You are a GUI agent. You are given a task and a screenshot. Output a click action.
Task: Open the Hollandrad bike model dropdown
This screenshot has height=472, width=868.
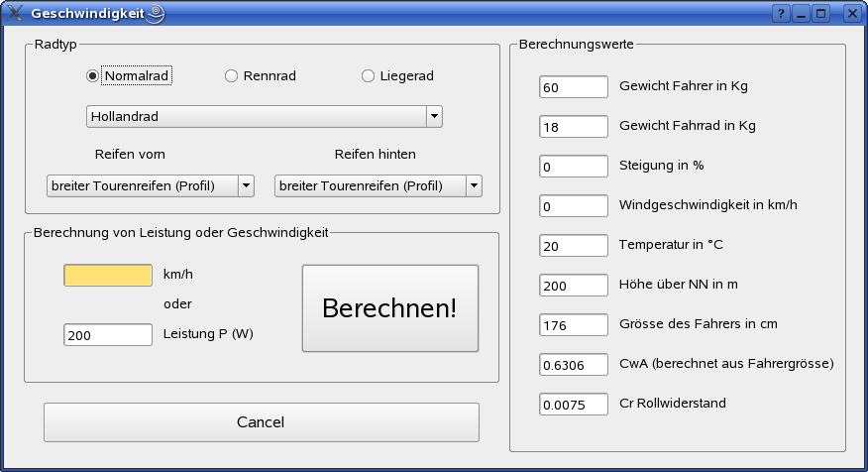click(264, 117)
